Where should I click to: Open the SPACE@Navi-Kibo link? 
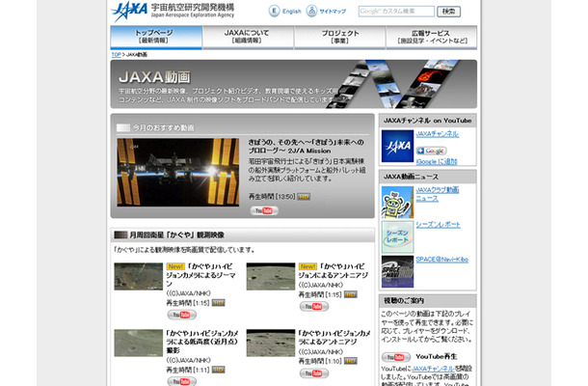coord(442,260)
